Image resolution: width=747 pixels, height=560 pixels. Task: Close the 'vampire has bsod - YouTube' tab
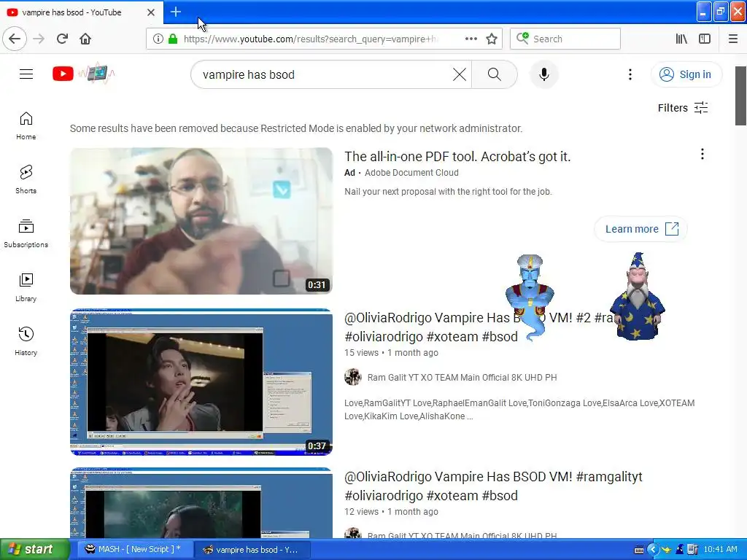click(x=150, y=12)
